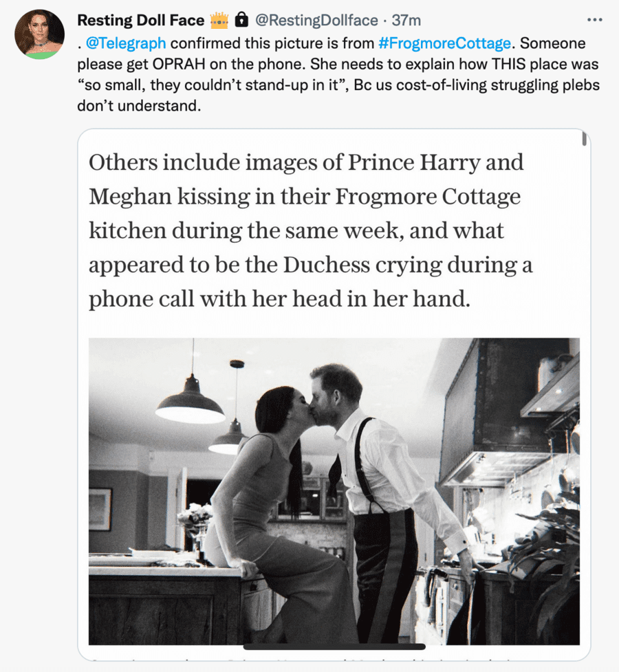
Task: Click the scrollbar thumb in embedded screenshot
Action: coord(584,139)
